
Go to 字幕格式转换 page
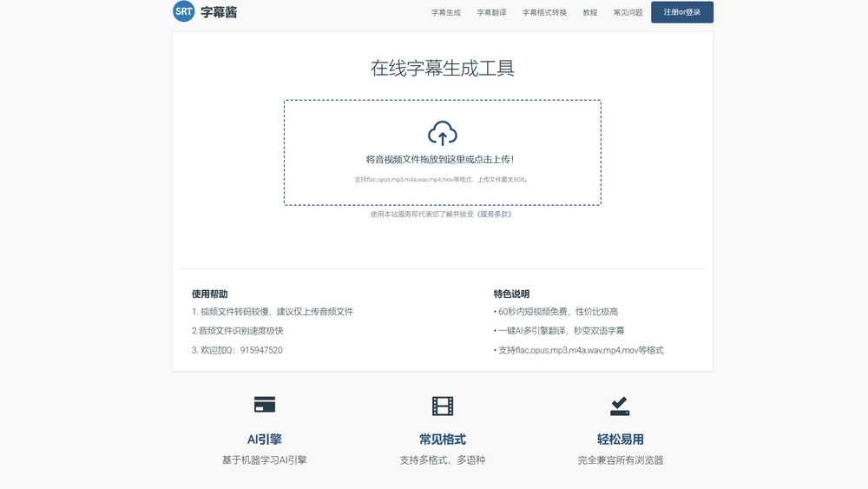point(545,12)
